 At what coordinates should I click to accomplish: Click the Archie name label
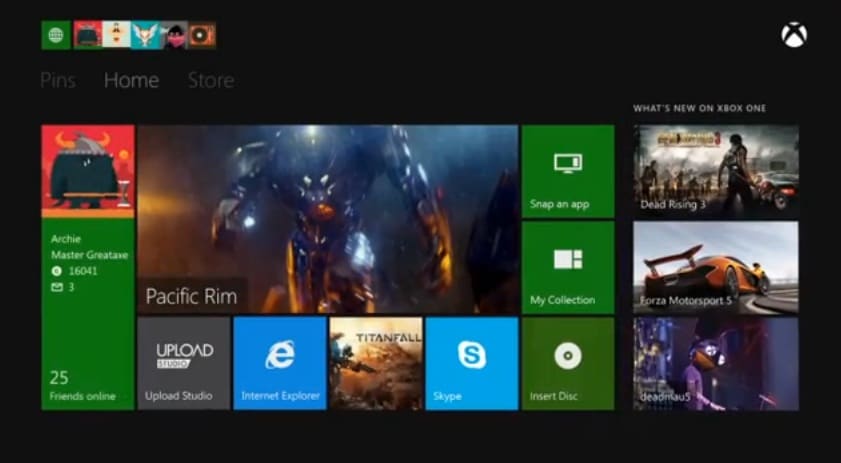(x=66, y=239)
